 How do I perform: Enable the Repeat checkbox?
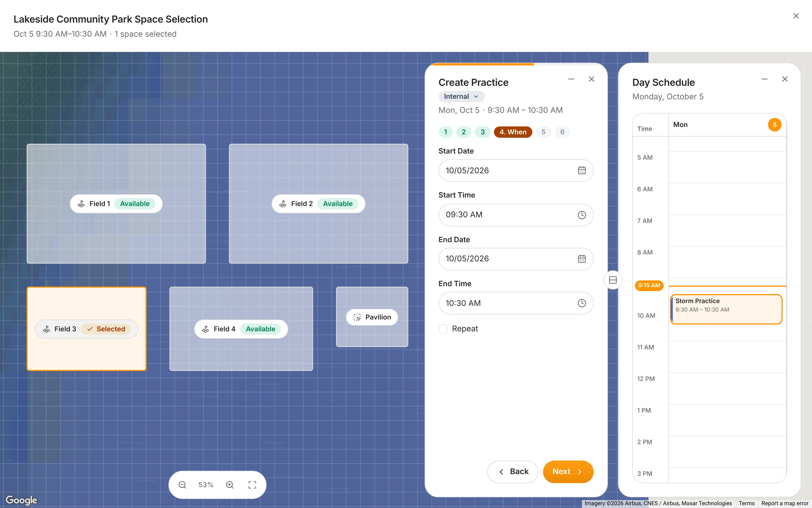point(443,329)
